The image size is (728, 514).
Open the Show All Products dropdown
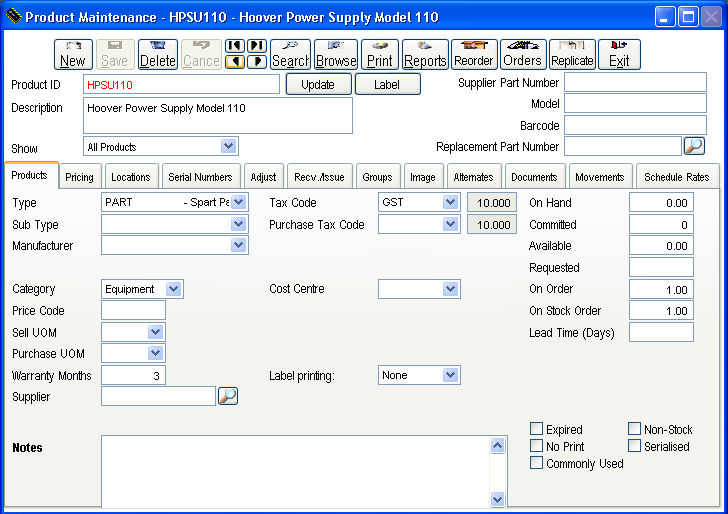click(229, 147)
